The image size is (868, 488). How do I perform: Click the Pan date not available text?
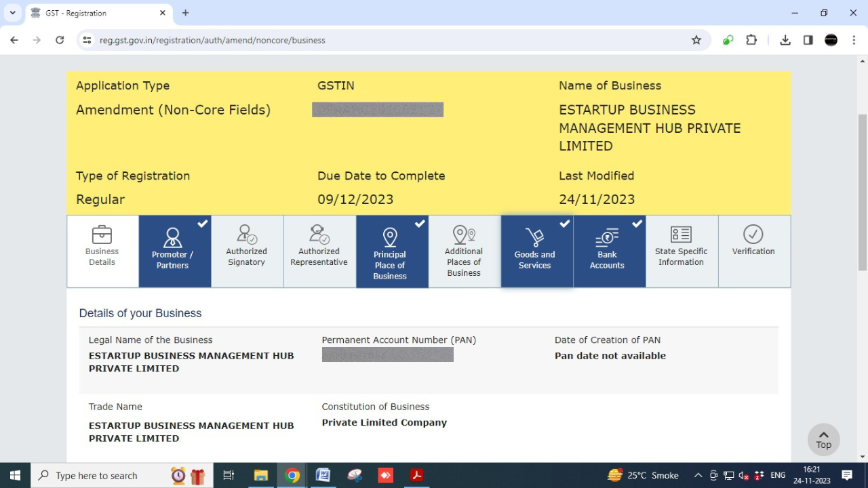tap(610, 356)
